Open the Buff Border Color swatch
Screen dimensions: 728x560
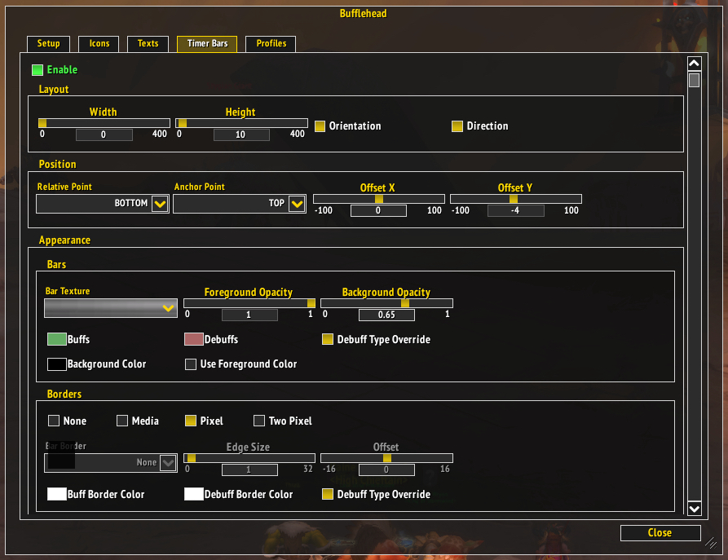56,494
